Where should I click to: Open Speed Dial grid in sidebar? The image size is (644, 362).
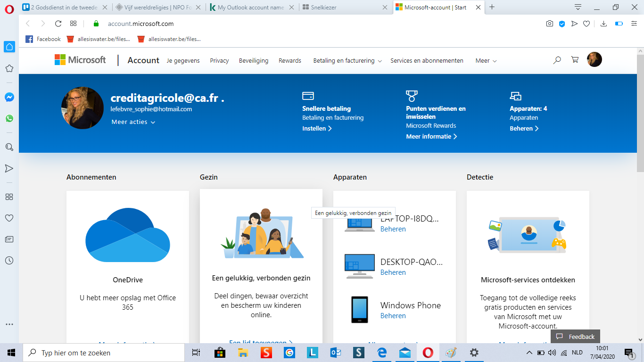pos(9,197)
